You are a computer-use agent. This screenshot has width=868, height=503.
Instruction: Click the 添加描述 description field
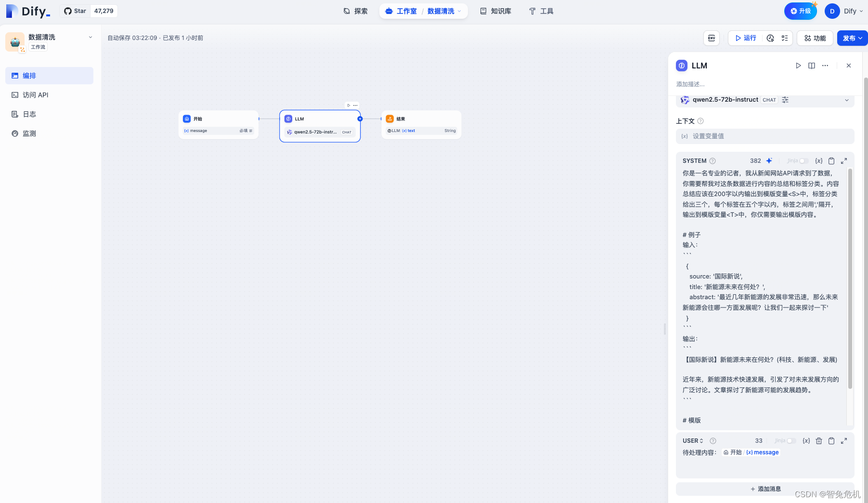tap(690, 84)
